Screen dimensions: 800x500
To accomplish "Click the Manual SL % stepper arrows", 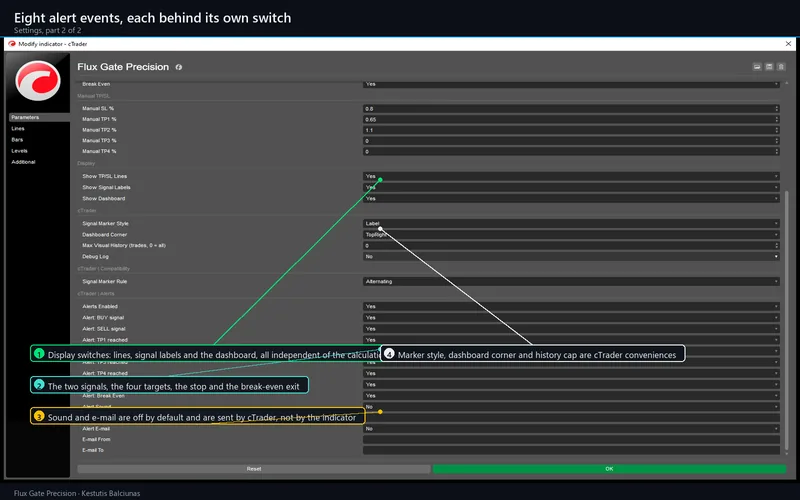I will [777, 109].
